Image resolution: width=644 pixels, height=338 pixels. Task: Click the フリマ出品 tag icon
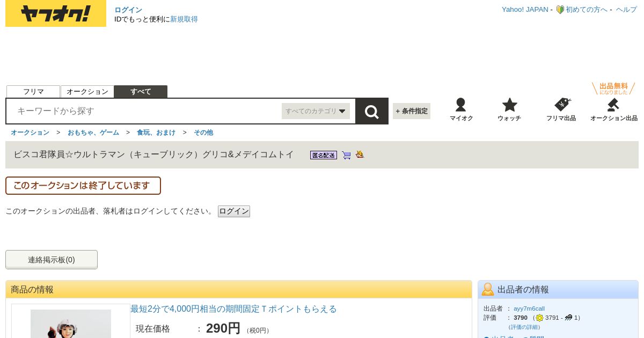coord(561,109)
